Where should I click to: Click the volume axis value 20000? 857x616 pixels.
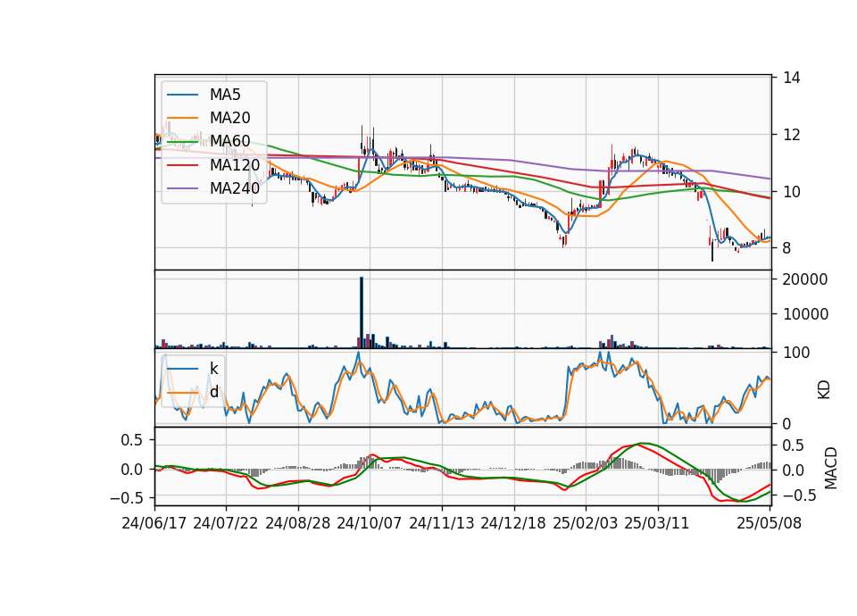coord(805,279)
